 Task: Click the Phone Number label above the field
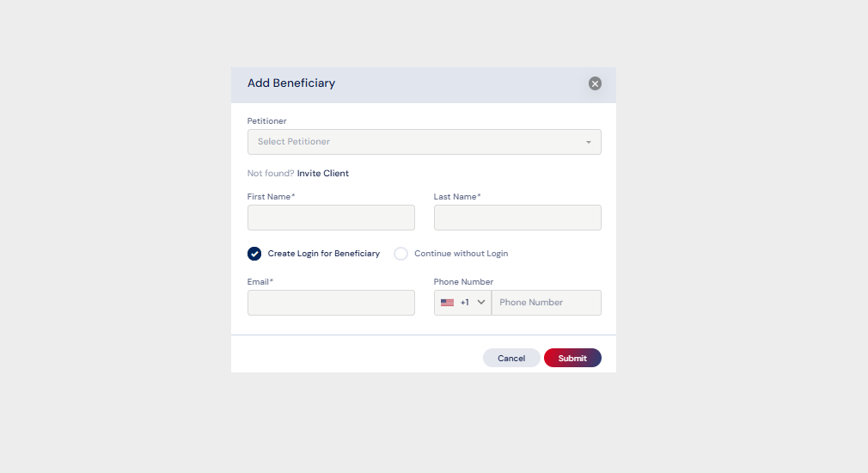pyautogui.click(x=463, y=281)
